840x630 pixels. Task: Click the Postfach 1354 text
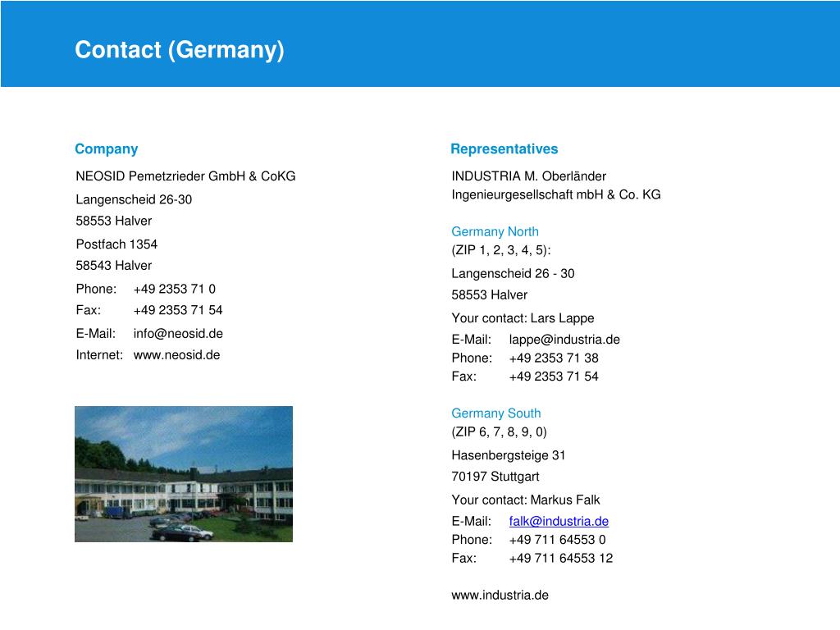pyautogui.click(x=116, y=244)
